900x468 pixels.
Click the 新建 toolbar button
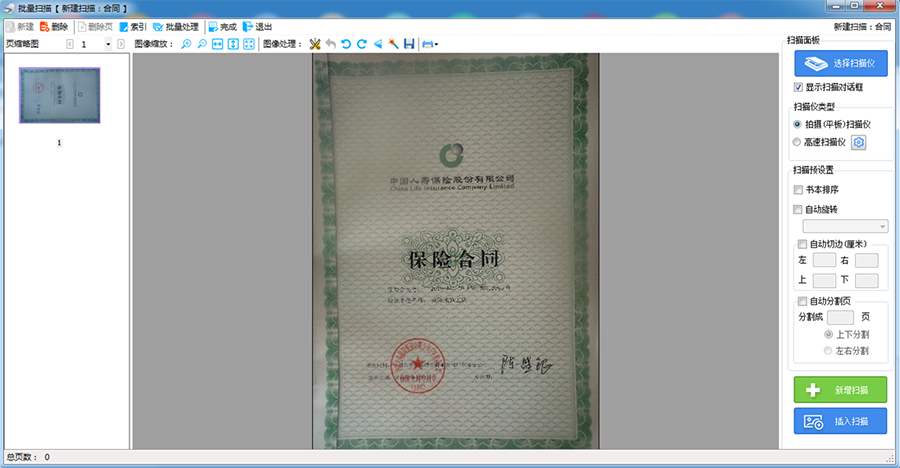20,27
